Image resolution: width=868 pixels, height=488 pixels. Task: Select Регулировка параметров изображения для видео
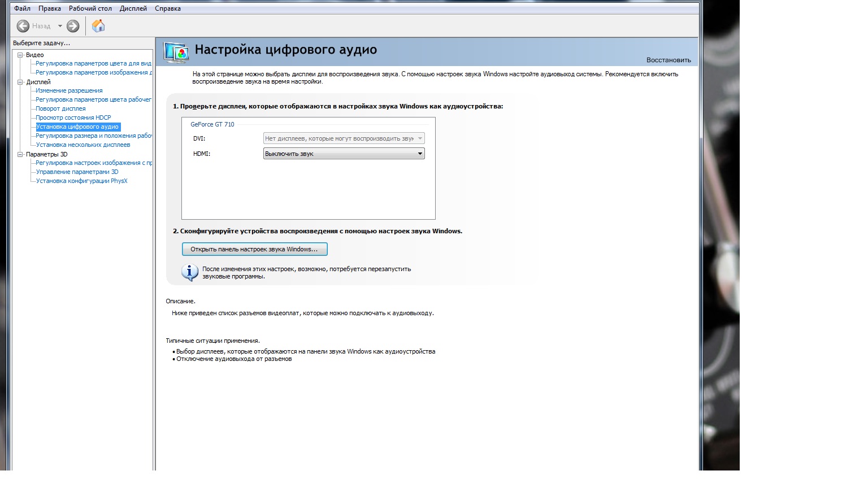(x=94, y=72)
